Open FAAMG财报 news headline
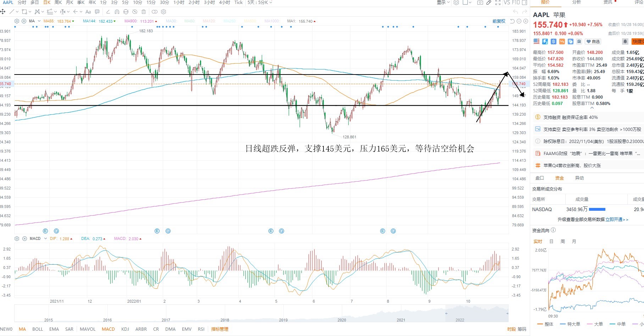Screen dimensions: 644x336 592,154
